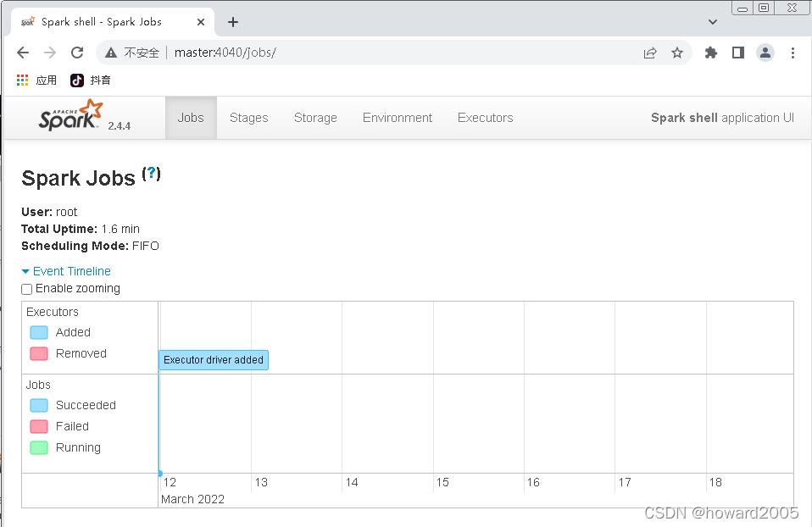
Task: Click the 'Spark shell application UI' text
Action: [722, 118]
